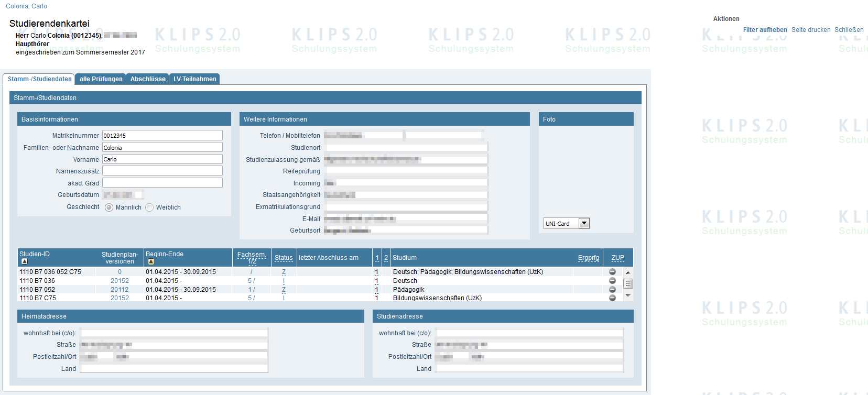
Task: Open the UNI-Card photo dropdown
Action: point(567,223)
